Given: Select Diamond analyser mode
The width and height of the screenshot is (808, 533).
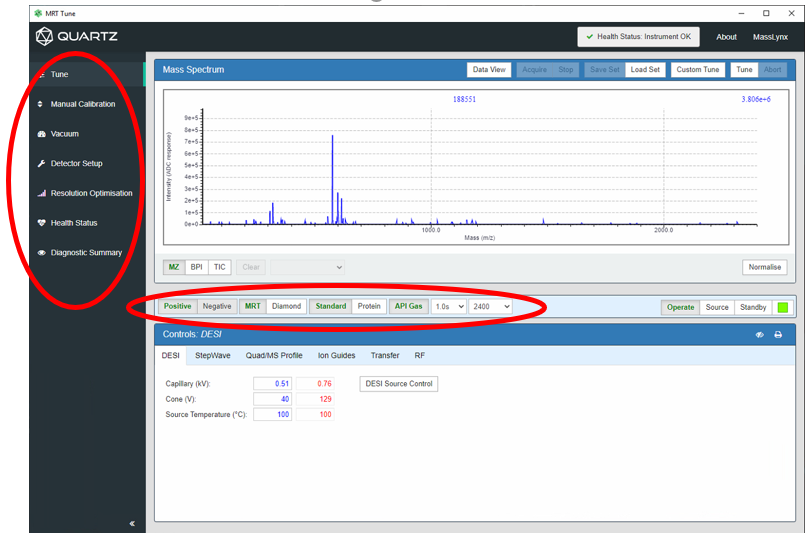Looking at the screenshot, I should pyautogui.click(x=286, y=307).
